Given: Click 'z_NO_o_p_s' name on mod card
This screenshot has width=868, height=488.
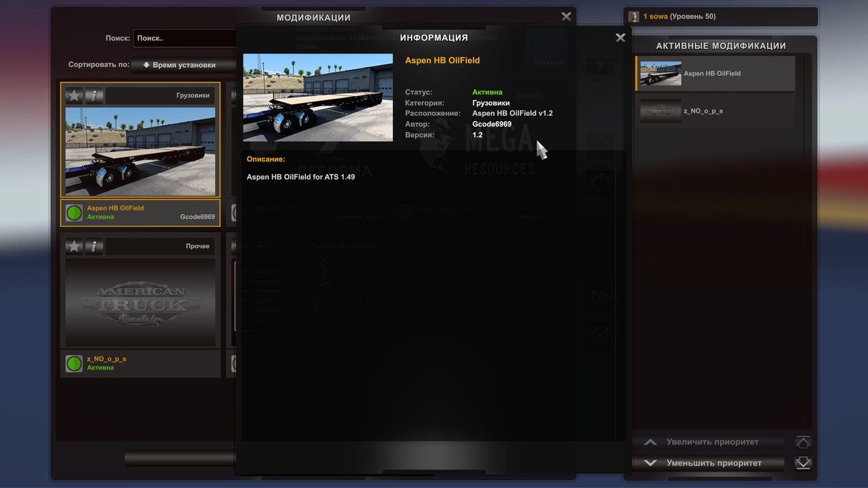Looking at the screenshot, I should tap(106, 359).
